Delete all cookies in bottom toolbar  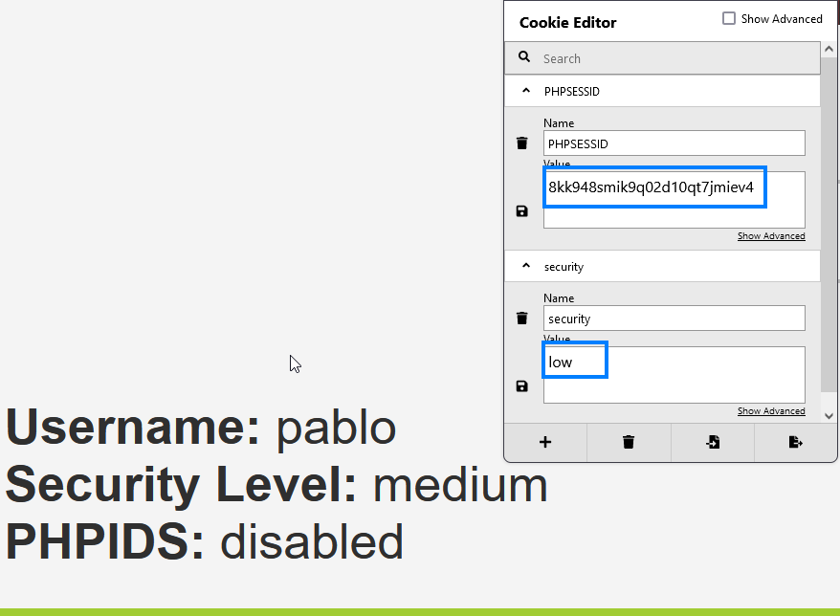pyautogui.click(x=629, y=442)
